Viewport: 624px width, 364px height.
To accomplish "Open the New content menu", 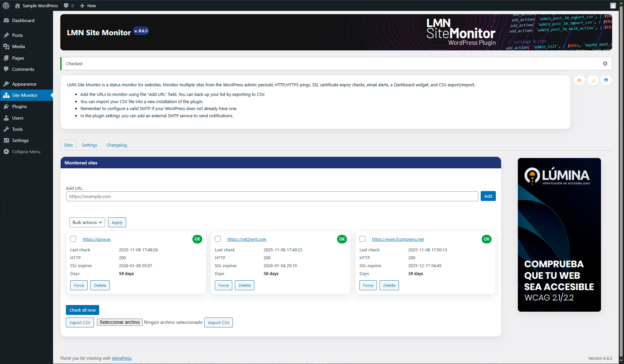I will click(x=88, y=6).
